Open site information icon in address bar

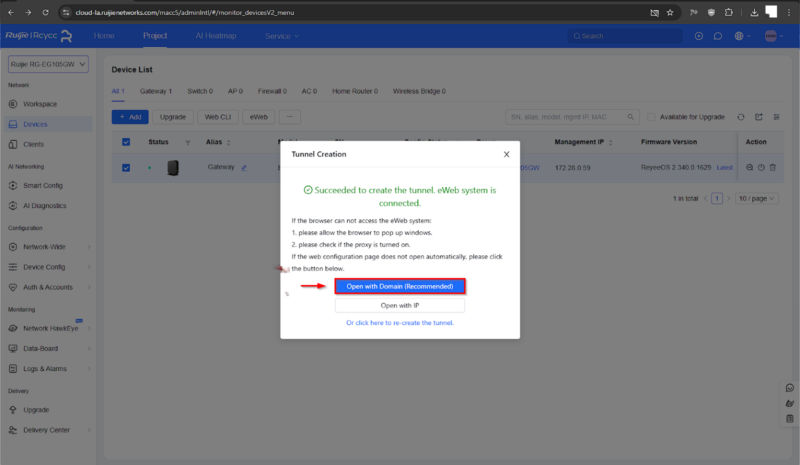click(65, 12)
